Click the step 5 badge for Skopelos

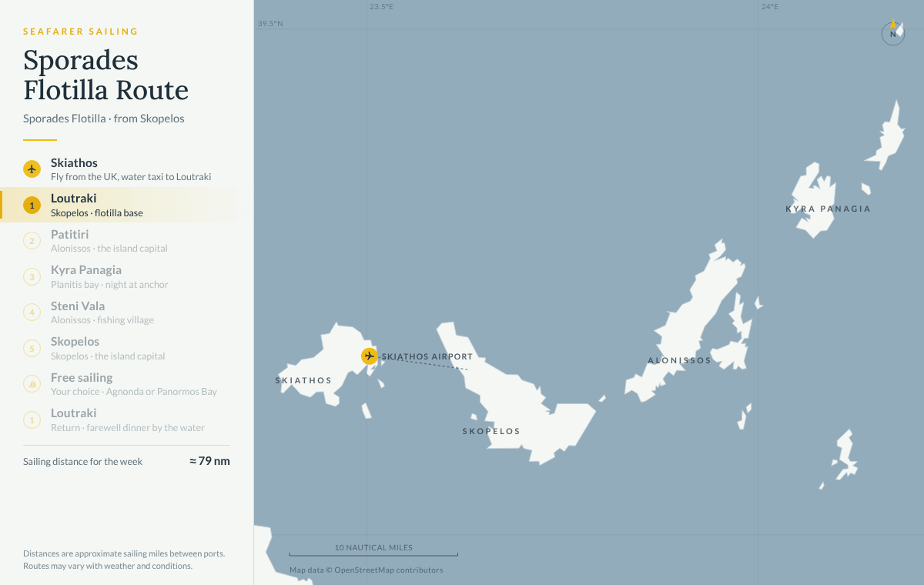(32, 348)
